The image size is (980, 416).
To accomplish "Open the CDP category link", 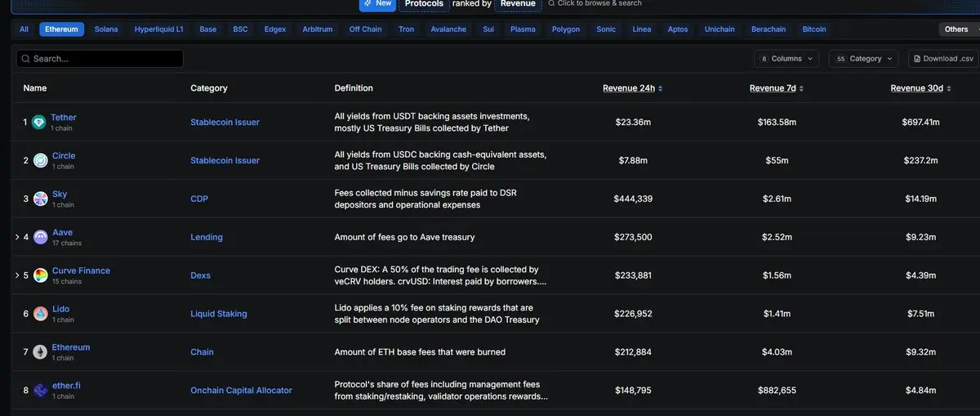I will pyautogui.click(x=199, y=199).
